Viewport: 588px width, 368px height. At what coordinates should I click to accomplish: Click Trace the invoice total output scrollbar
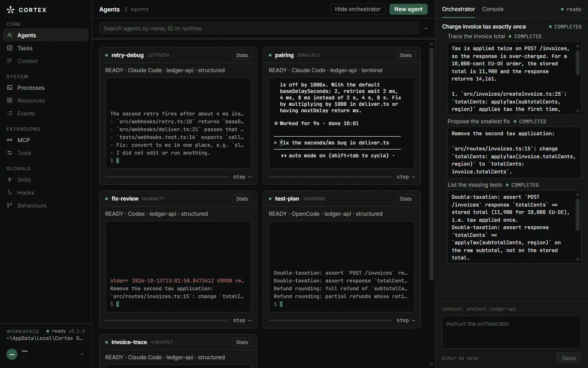pos(578,62)
